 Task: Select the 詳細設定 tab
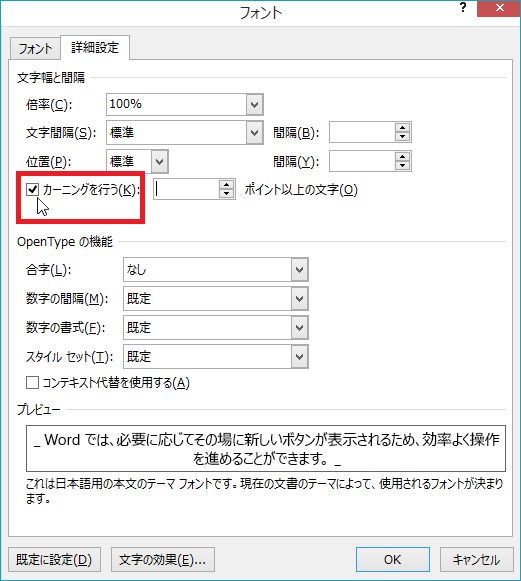[x=95, y=47]
